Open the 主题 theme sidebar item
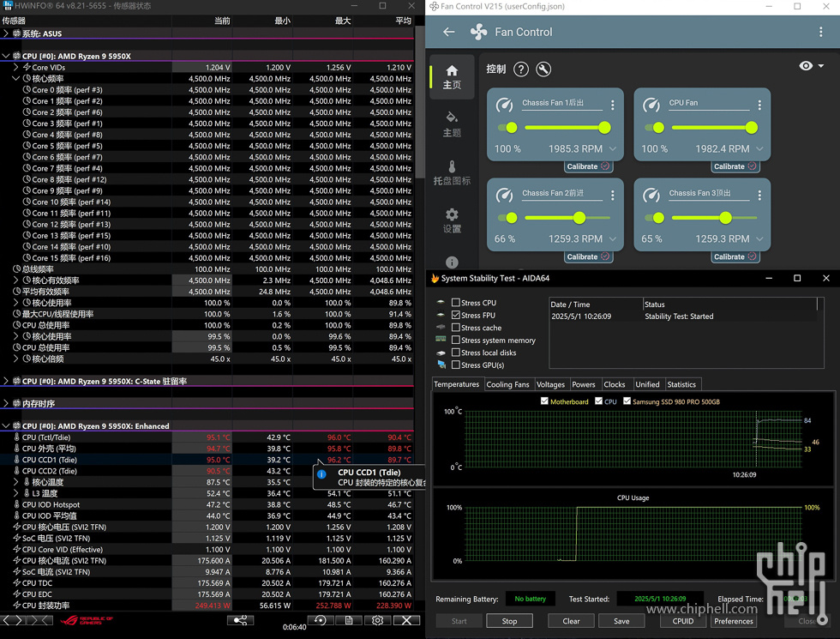The height and width of the screenshot is (639, 840). pyautogui.click(x=452, y=125)
